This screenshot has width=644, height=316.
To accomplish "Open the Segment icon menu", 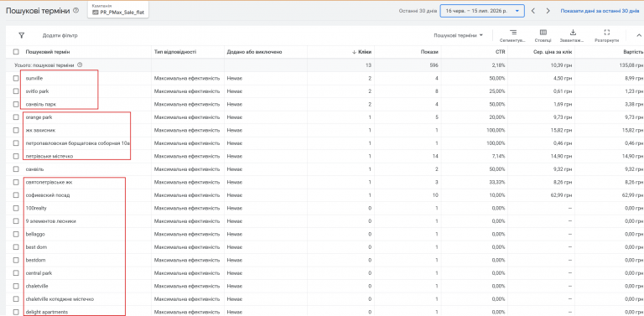I will pos(513,33).
